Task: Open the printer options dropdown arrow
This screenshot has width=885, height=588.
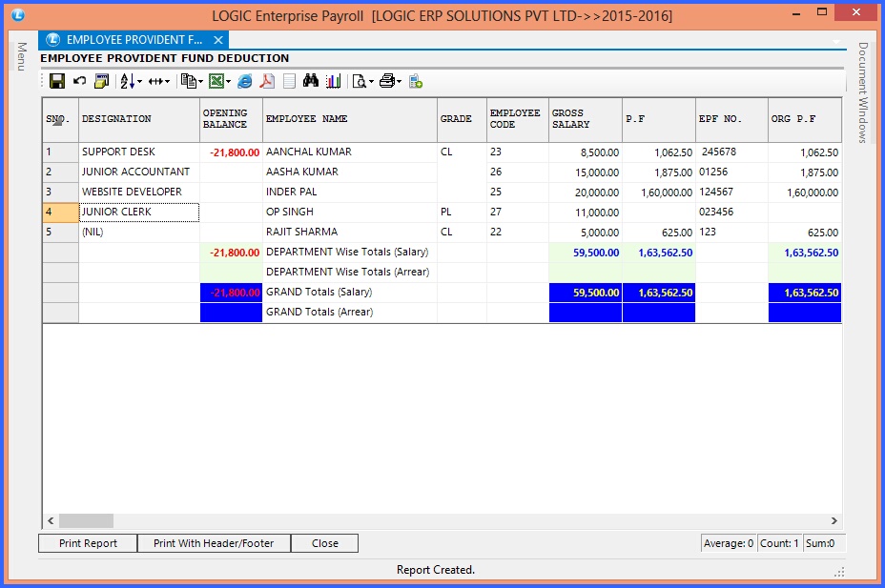Action: tap(399, 82)
